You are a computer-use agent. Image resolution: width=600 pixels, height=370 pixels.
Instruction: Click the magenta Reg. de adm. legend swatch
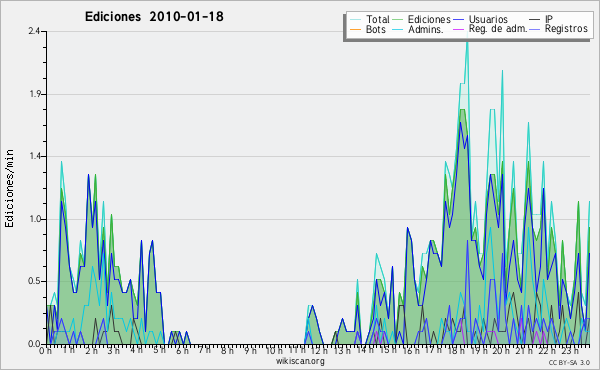pyautogui.click(x=458, y=29)
